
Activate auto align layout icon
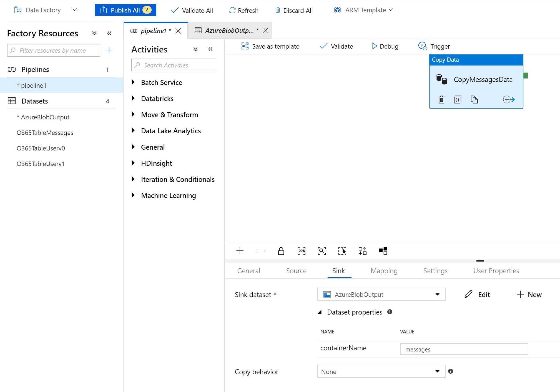click(x=362, y=251)
